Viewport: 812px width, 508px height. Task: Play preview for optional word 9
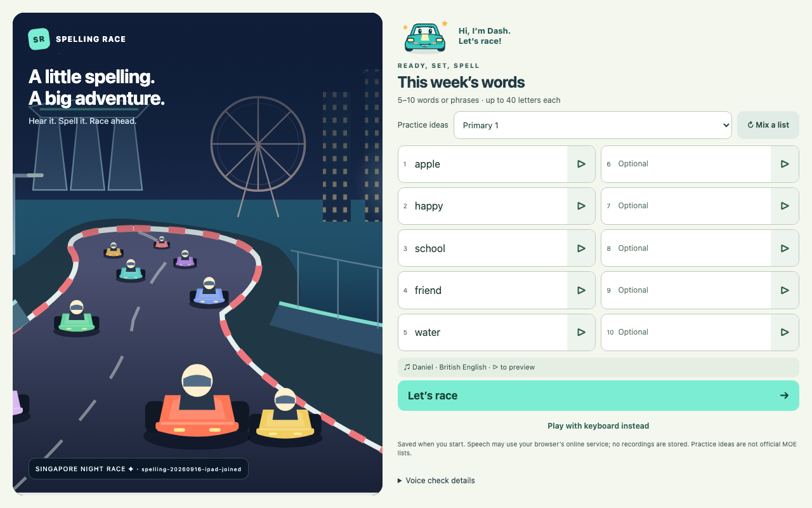tap(785, 290)
